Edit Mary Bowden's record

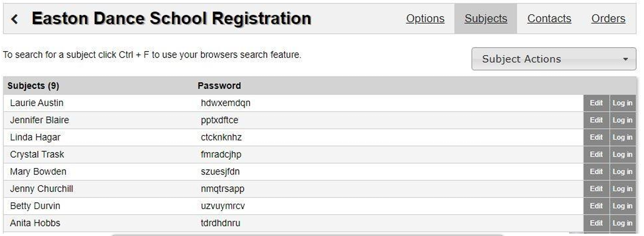pos(596,172)
